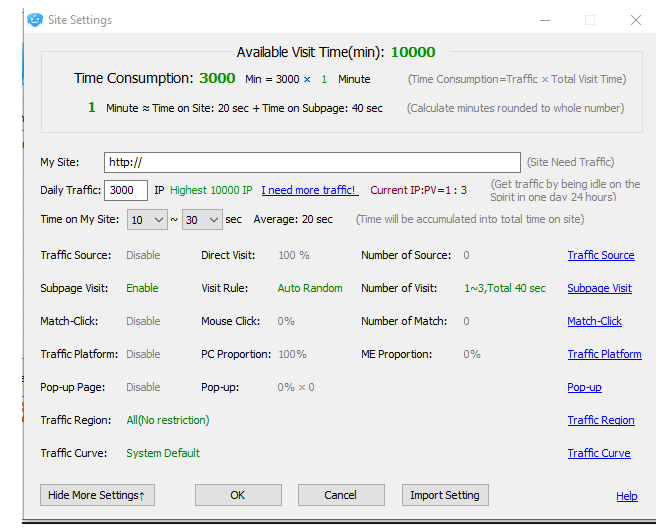
Task: Click the '1~3,Total 40 sec' value
Action: [505, 288]
